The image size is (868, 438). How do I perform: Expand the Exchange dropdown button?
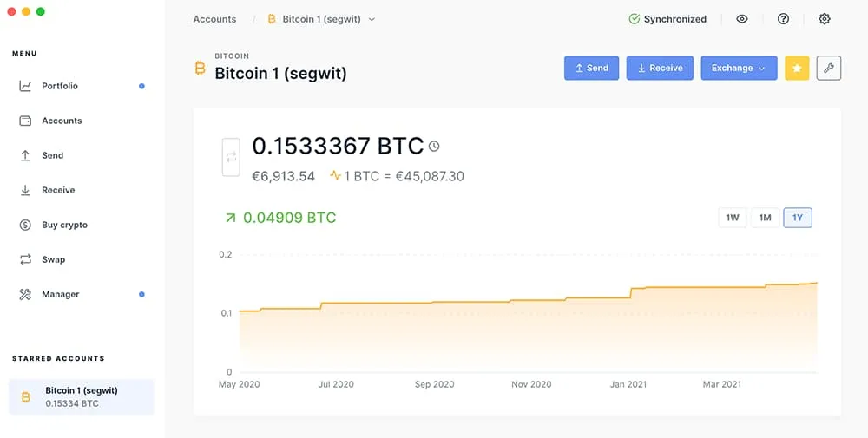click(739, 68)
